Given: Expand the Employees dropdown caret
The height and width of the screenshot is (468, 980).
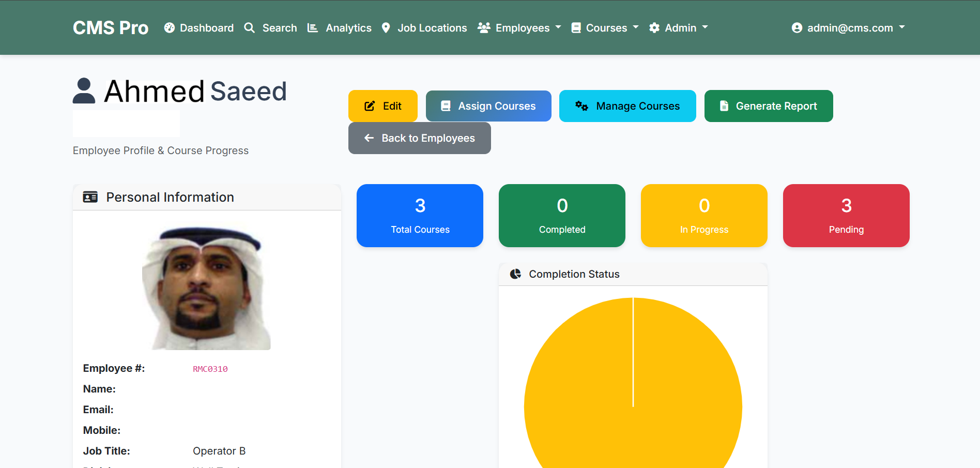Looking at the screenshot, I should coord(558,27).
